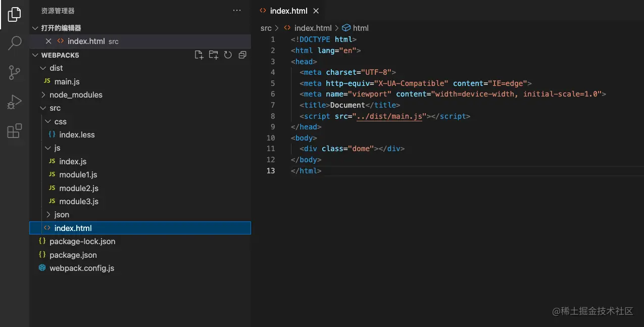The width and height of the screenshot is (644, 327).
Task: Open package-lock.json file
Action: (140, 242)
